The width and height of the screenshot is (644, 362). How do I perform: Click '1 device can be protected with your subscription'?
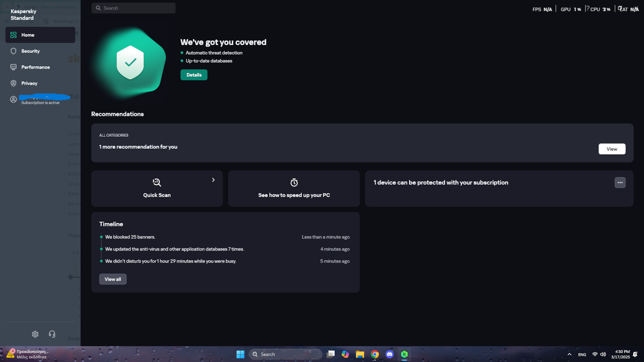tap(441, 183)
